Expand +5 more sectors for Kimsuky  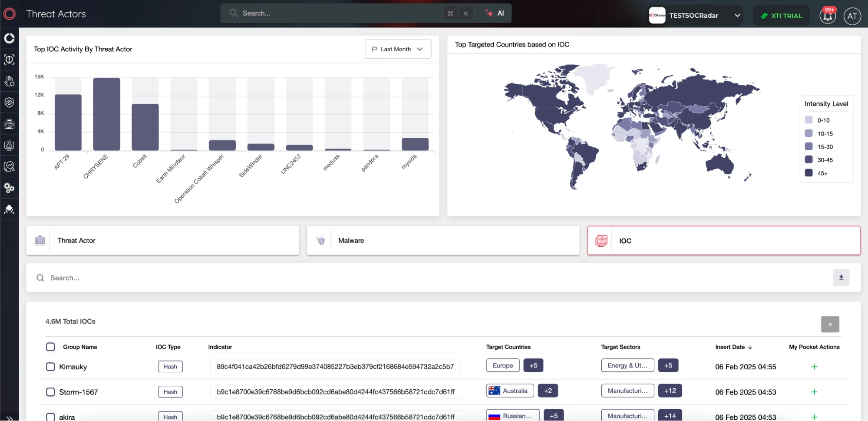click(668, 365)
